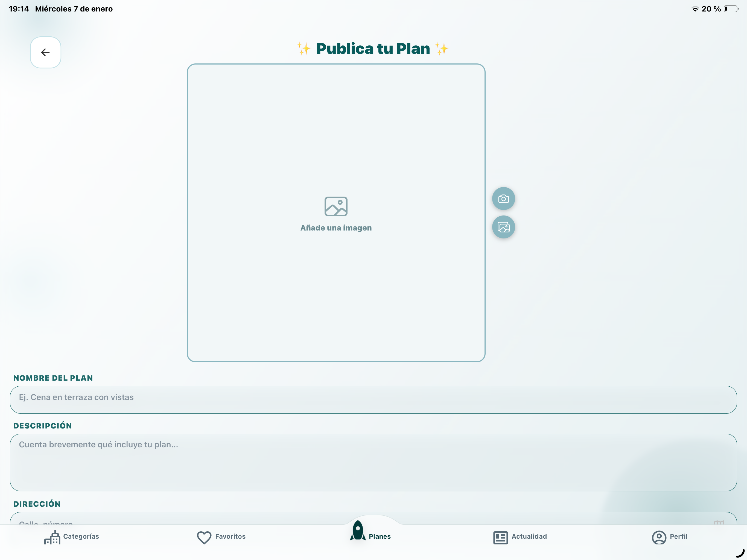This screenshot has width=747, height=560.
Task: Tap the Categorías building icon
Action: point(52,537)
